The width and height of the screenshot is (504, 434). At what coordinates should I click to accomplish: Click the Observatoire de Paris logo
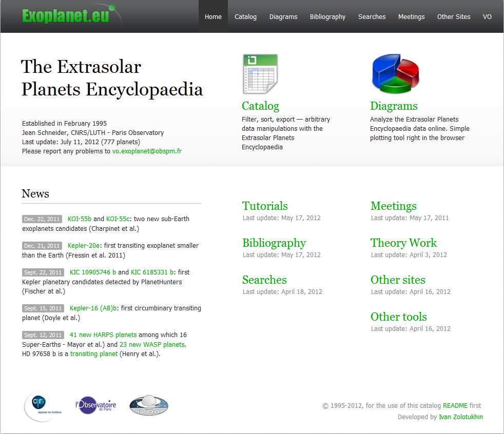(x=96, y=405)
